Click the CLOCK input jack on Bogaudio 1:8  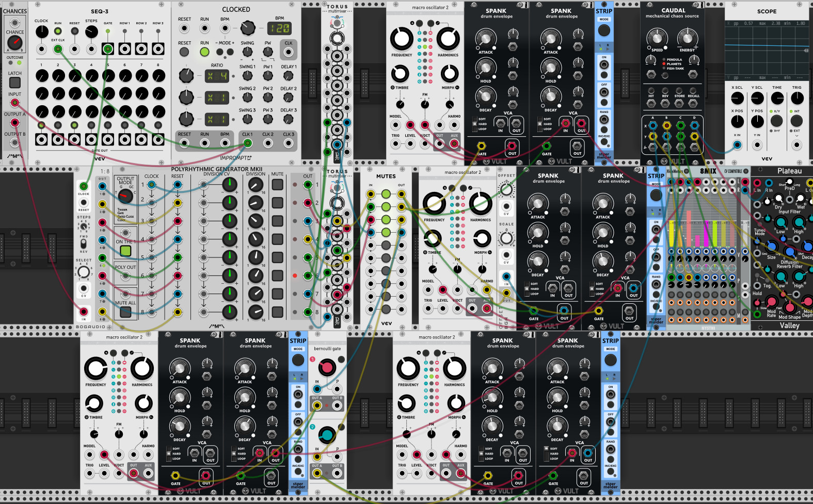[x=84, y=186]
